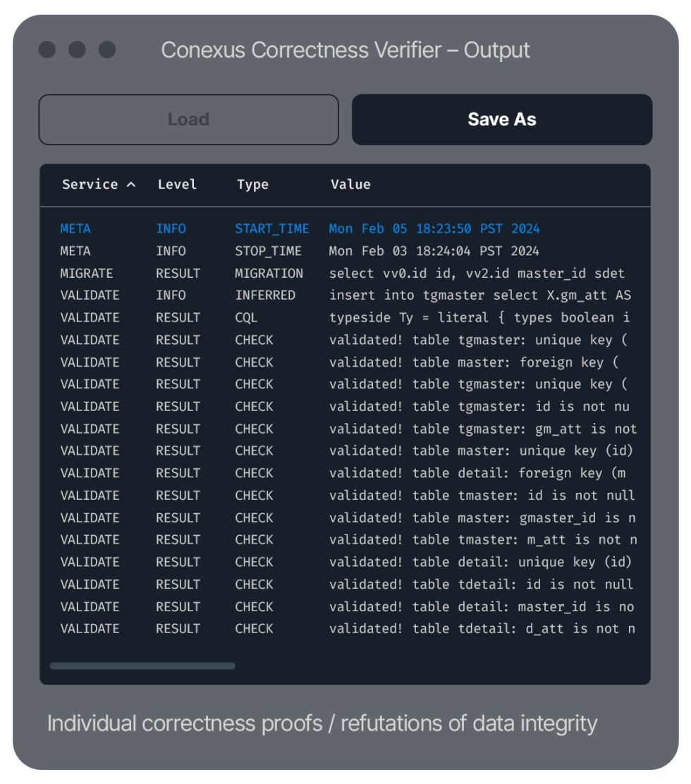Click the middle window control dot
Image resolution: width=691 pixels, height=784 pixels.
(x=78, y=50)
